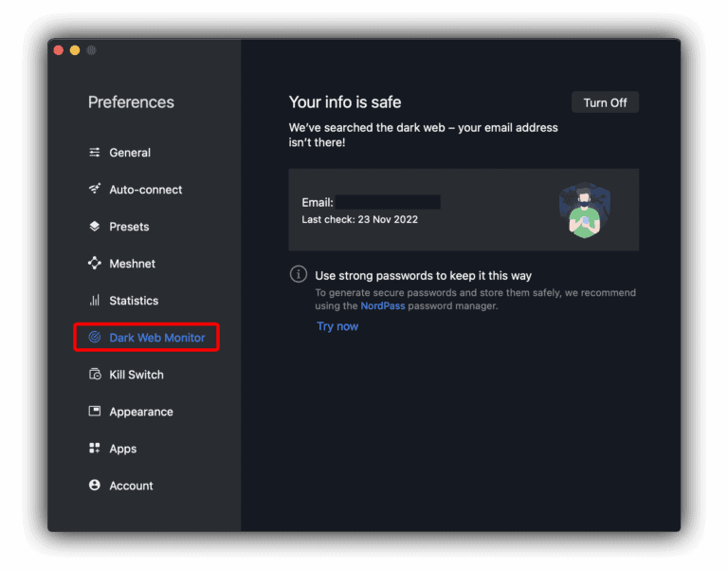
Task: Click the Appearance window icon
Action: pyautogui.click(x=95, y=412)
